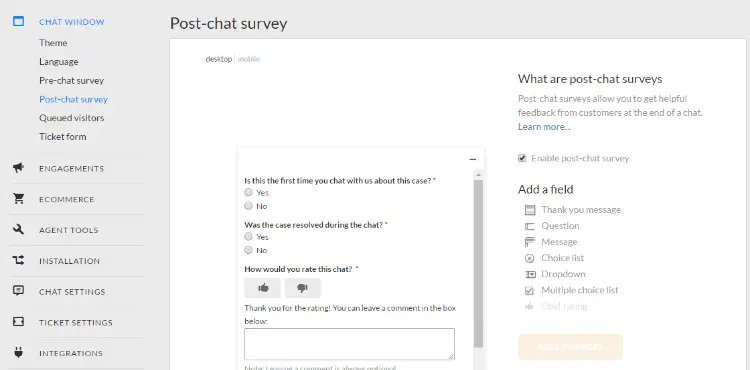750x370 pixels.
Task: Click the Question field icon
Action: (529, 226)
